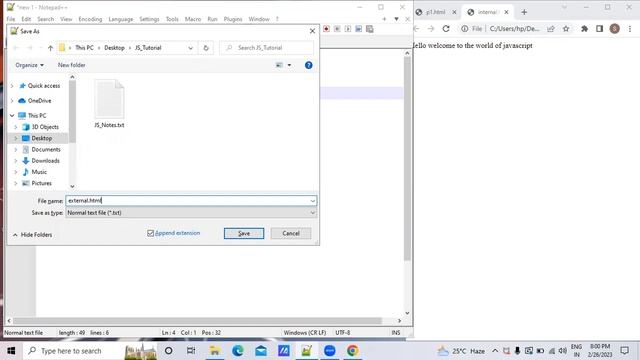
Task: Collapse folder pane with Hide Folders
Action: [32, 235]
